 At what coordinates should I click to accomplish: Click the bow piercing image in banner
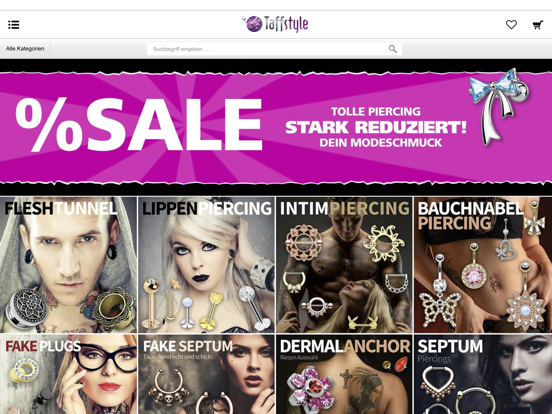click(x=498, y=107)
